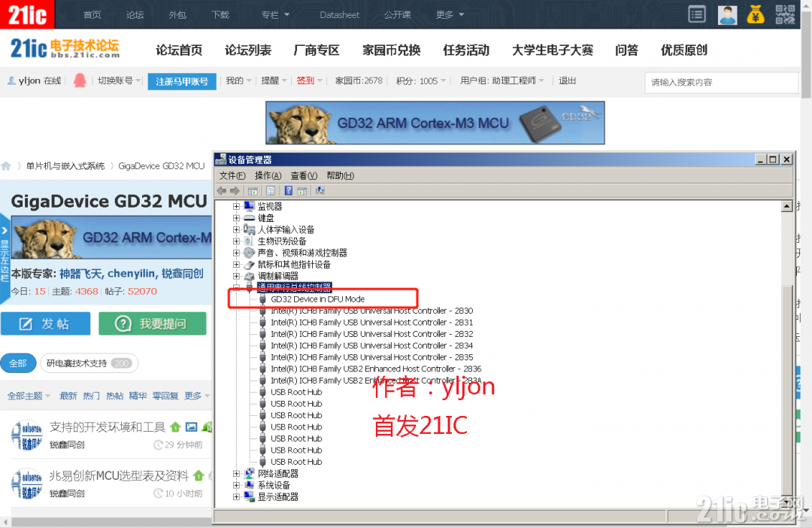Open the 操作(A) menu

(x=268, y=176)
